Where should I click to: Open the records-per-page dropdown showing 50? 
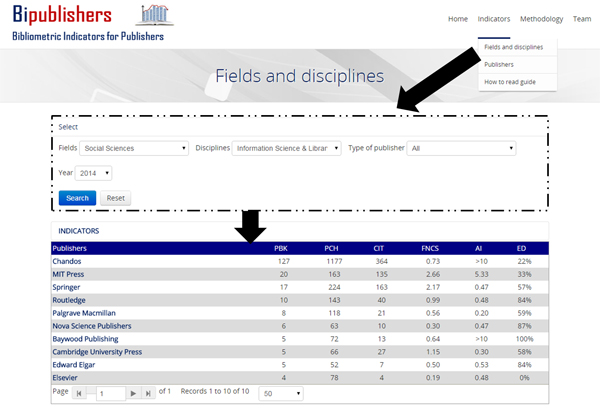pyautogui.click(x=281, y=393)
